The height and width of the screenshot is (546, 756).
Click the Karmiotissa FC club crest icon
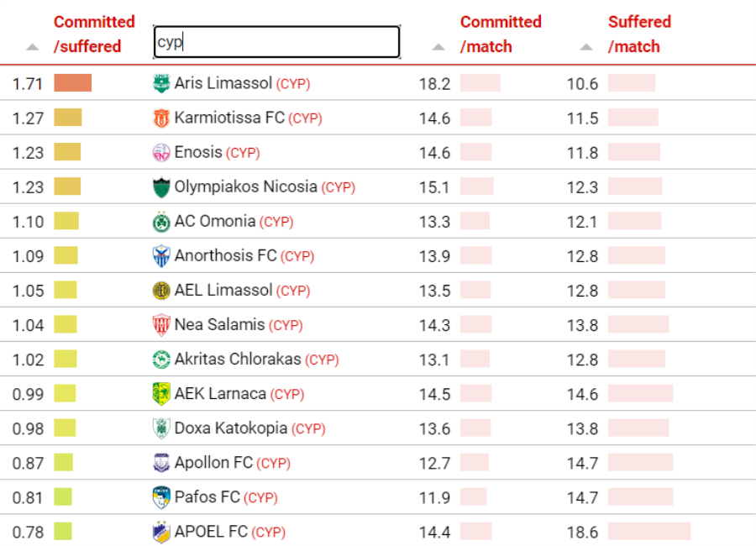[161, 118]
